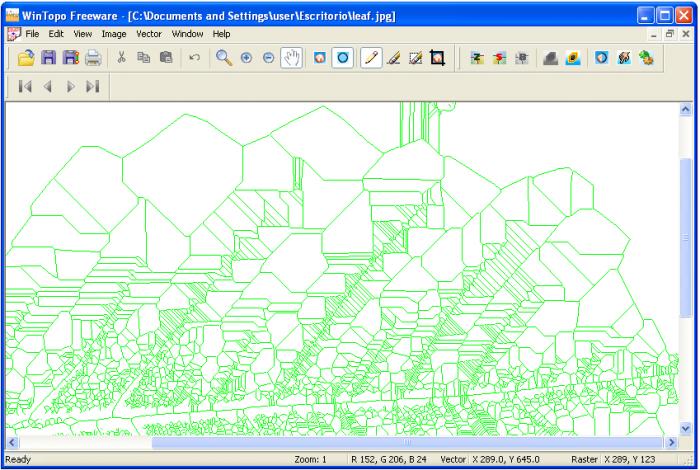The width and height of the screenshot is (700, 470).
Task: Click the Undo arrow icon
Action: pos(194,58)
